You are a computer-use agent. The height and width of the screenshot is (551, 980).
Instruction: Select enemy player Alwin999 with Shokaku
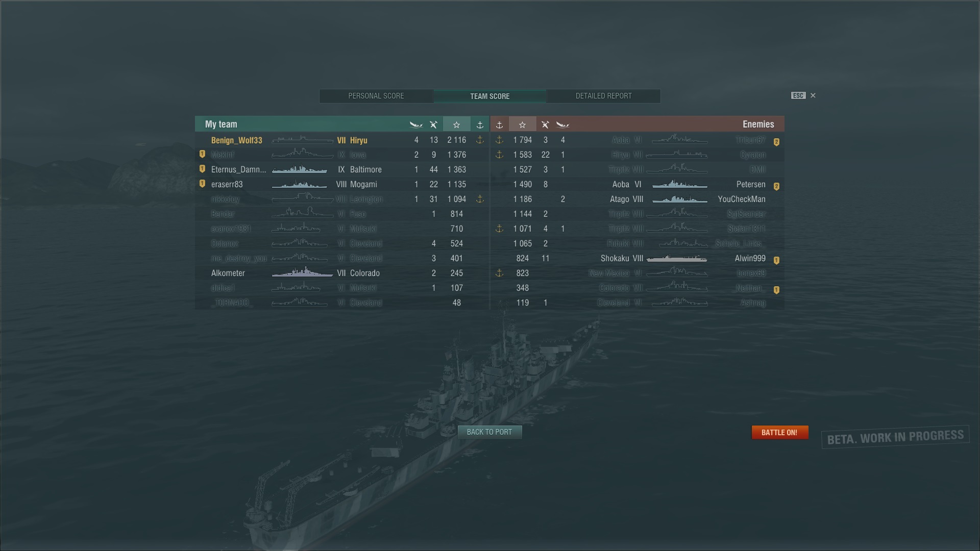tap(638, 258)
